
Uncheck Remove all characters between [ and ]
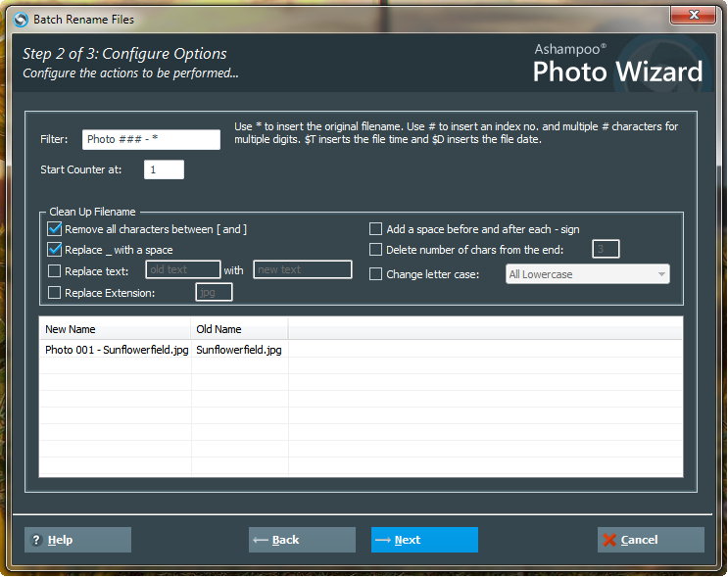coord(55,229)
